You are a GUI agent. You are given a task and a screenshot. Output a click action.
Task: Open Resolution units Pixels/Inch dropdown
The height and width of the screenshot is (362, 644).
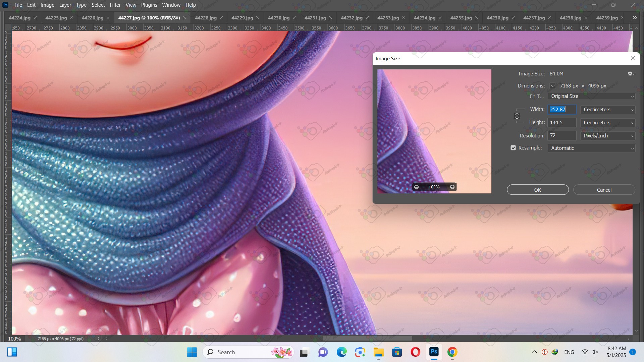(608, 136)
